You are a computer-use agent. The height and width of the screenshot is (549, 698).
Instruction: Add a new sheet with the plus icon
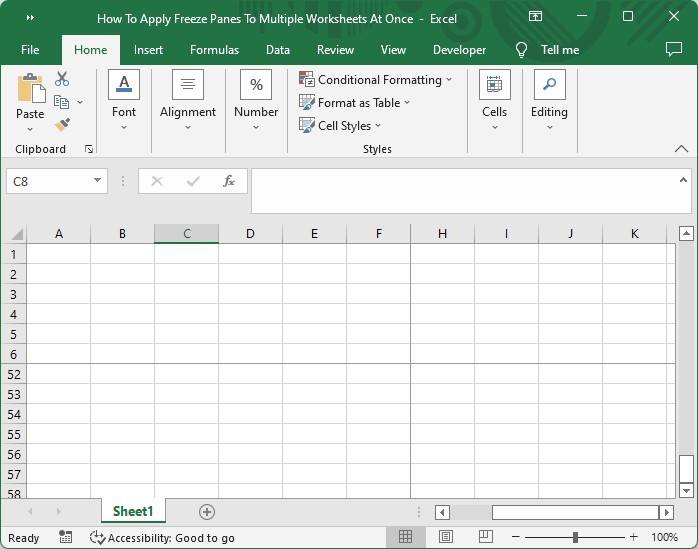(x=207, y=512)
